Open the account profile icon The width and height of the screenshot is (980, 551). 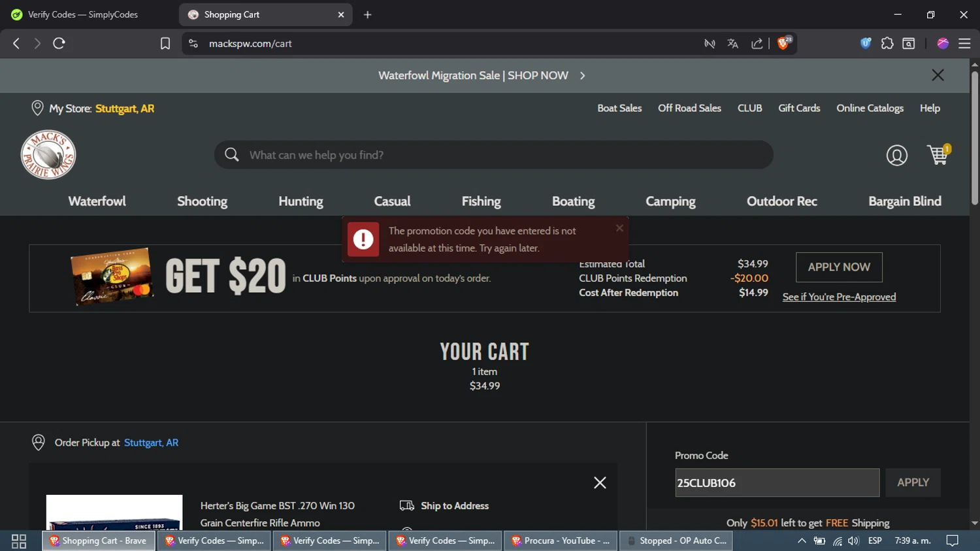pos(896,155)
